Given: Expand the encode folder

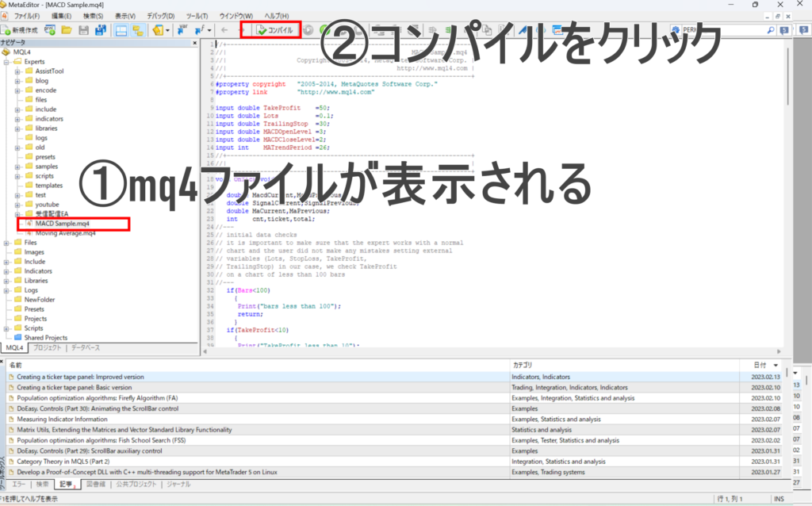Looking at the screenshot, I should [17, 90].
